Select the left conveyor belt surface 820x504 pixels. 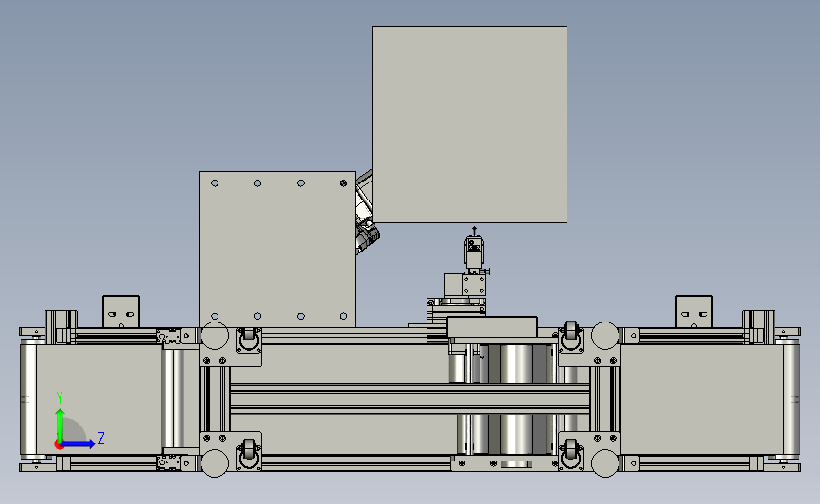[x=98, y=399]
